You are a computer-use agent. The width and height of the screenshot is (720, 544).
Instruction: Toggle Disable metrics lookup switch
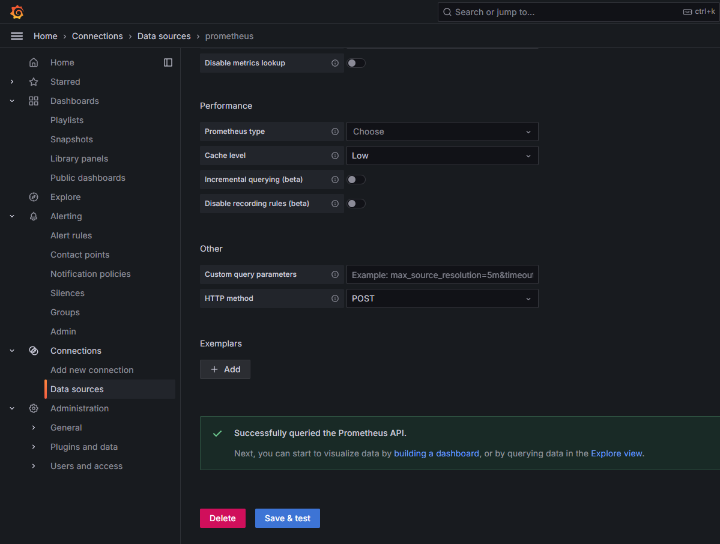[356, 63]
